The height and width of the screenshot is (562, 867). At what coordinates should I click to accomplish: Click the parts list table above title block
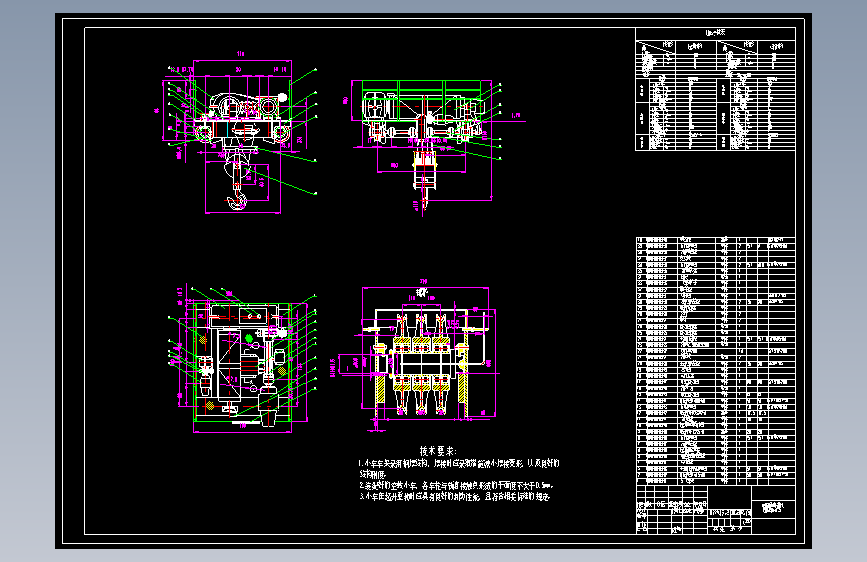tap(715, 361)
